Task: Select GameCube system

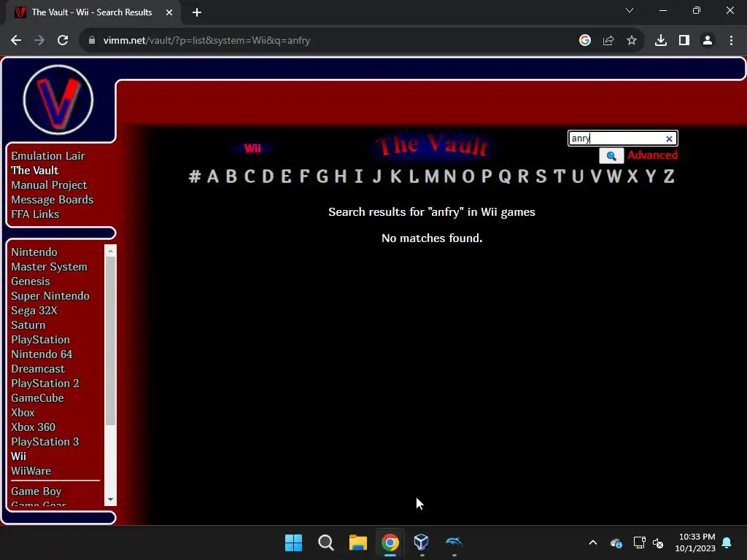Action: click(38, 398)
